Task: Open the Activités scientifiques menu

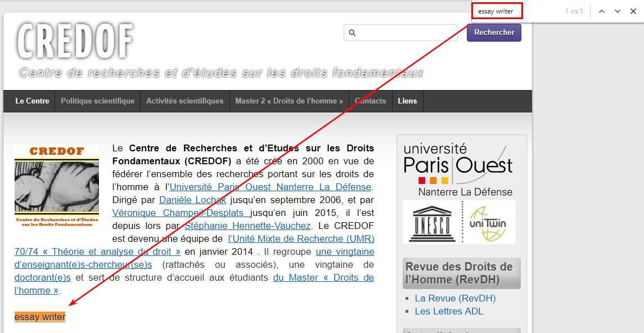Action: point(185,101)
